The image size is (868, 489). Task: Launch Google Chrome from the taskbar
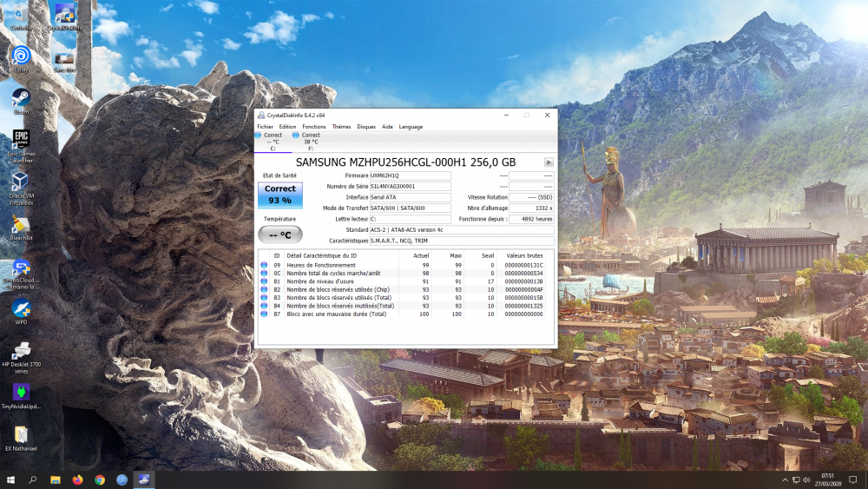pos(100,479)
